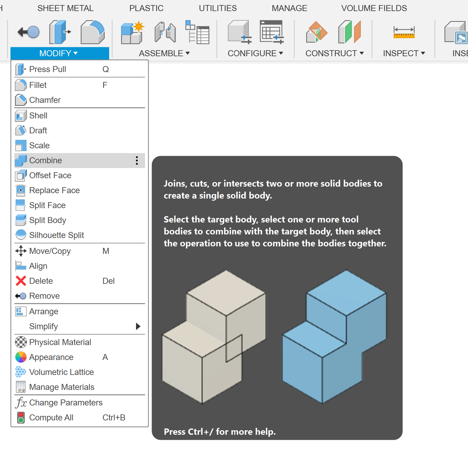Open the Bill of Materials toolbar icon
Screen dimensions: 468x476
[197, 32]
